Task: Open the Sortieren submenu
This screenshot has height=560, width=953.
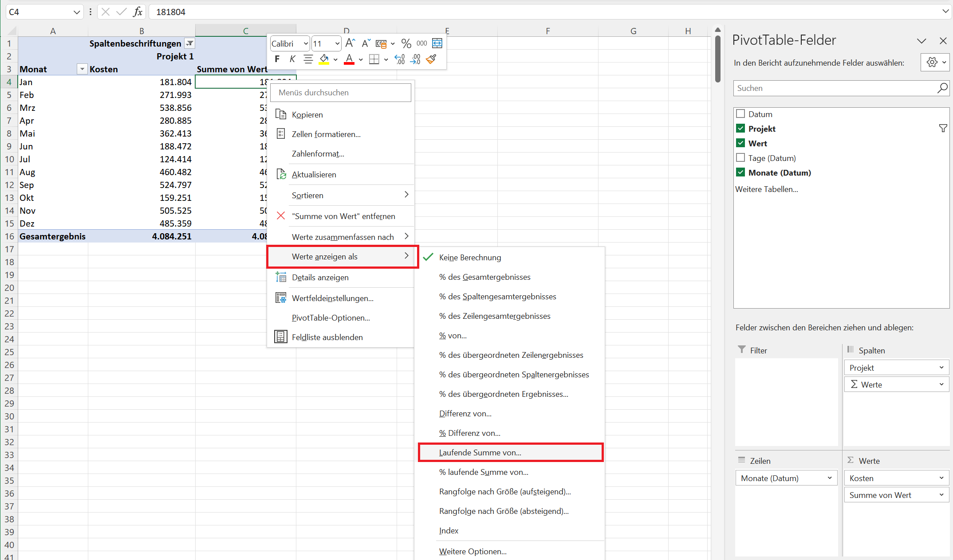Action: click(x=341, y=195)
